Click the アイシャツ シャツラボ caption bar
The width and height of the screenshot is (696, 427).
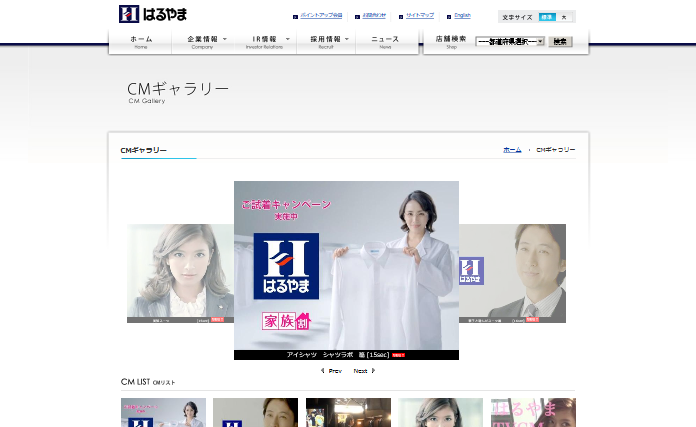346,355
